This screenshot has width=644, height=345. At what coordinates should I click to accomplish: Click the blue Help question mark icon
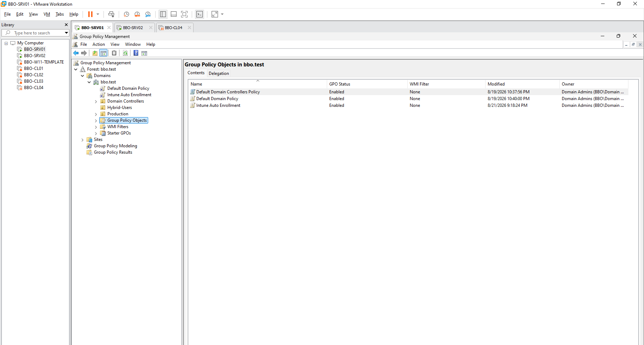click(x=136, y=53)
